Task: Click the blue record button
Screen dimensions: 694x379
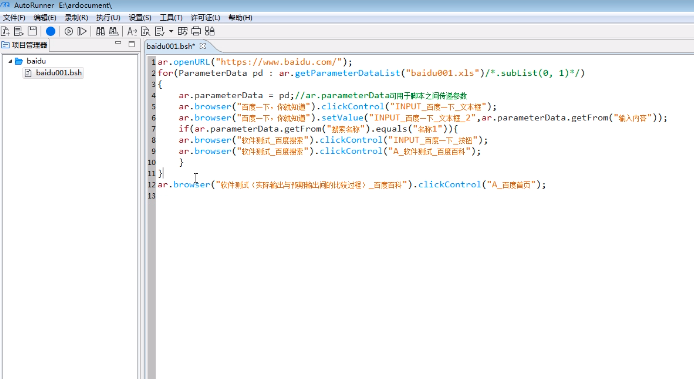Action: click(50, 31)
